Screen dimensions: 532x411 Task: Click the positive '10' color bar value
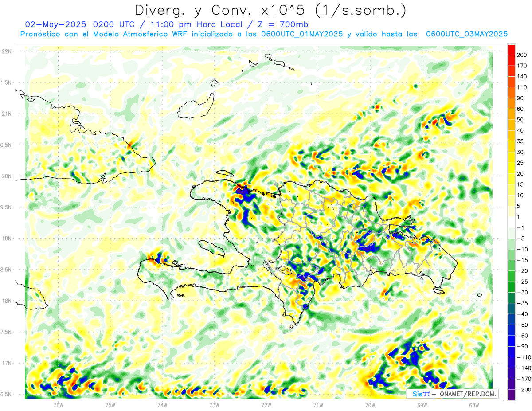click(x=521, y=195)
